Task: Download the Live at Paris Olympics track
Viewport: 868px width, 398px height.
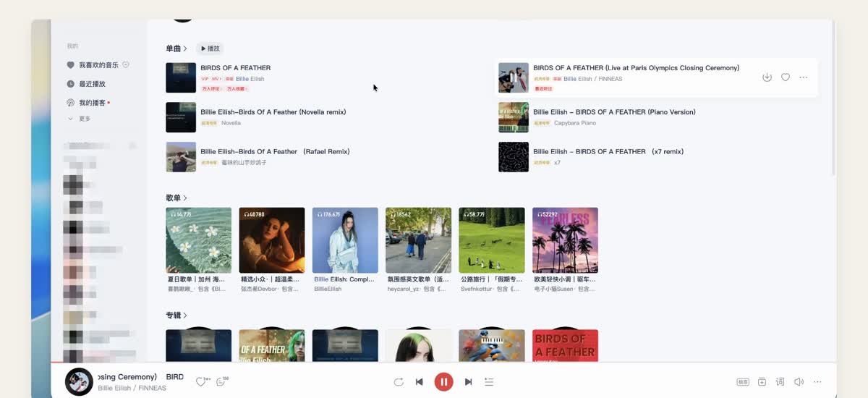Action: (767, 77)
